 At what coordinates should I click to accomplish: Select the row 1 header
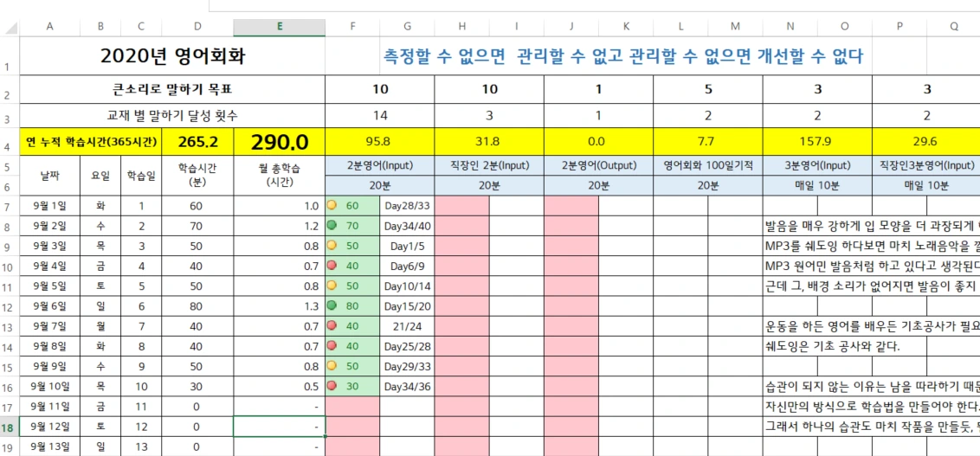[10, 56]
